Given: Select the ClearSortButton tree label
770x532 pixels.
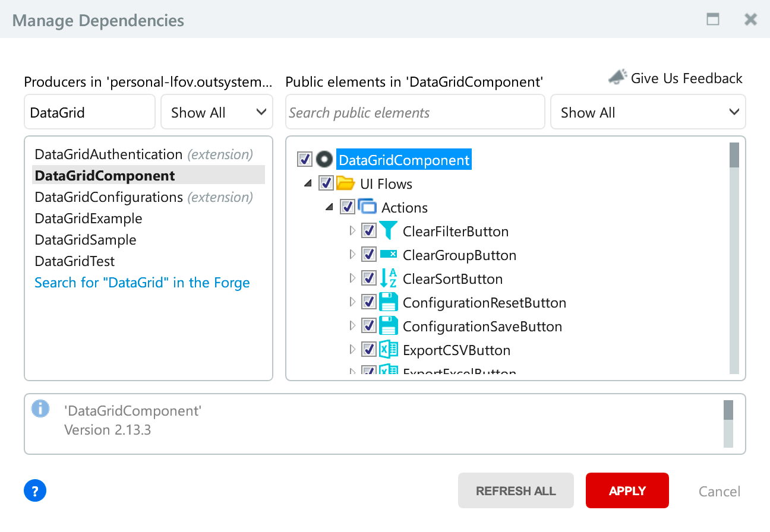Looking at the screenshot, I should 453,279.
